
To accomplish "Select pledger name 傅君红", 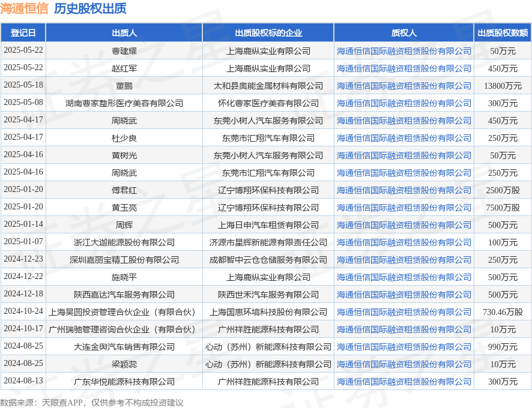I will click(124, 190).
